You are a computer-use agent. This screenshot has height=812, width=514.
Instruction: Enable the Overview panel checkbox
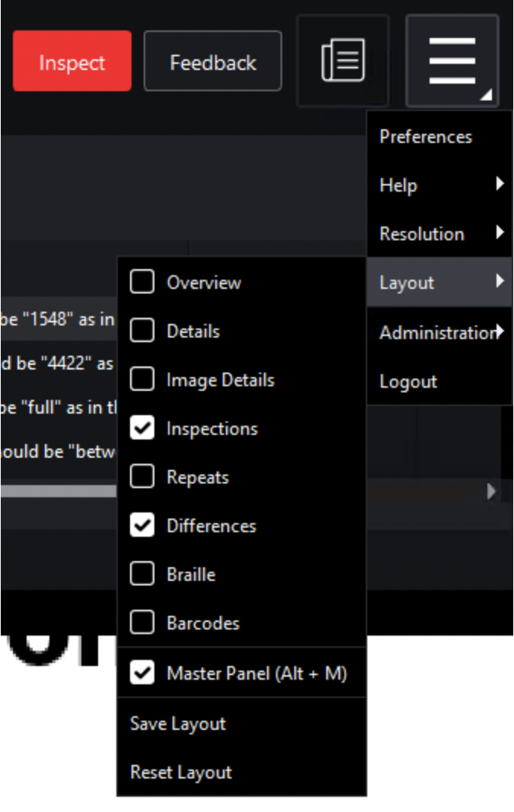pyautogui.click(x=142, y=282)
